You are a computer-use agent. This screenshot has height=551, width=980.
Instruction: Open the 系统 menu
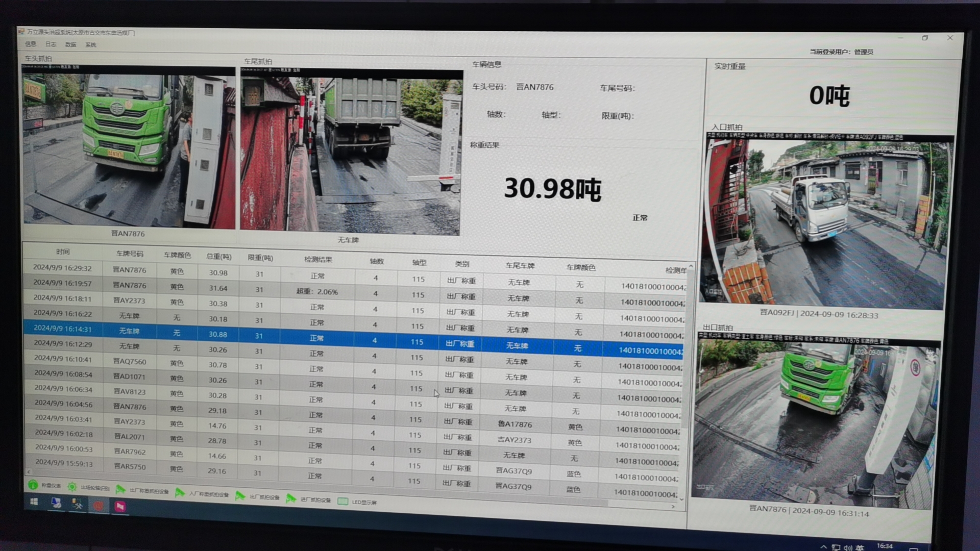click(91, 45)
